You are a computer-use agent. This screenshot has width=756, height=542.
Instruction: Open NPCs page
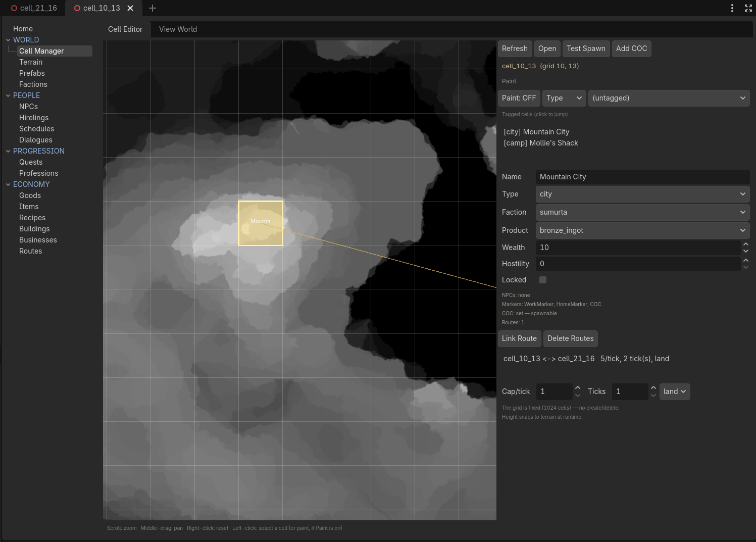coord(28,107)
